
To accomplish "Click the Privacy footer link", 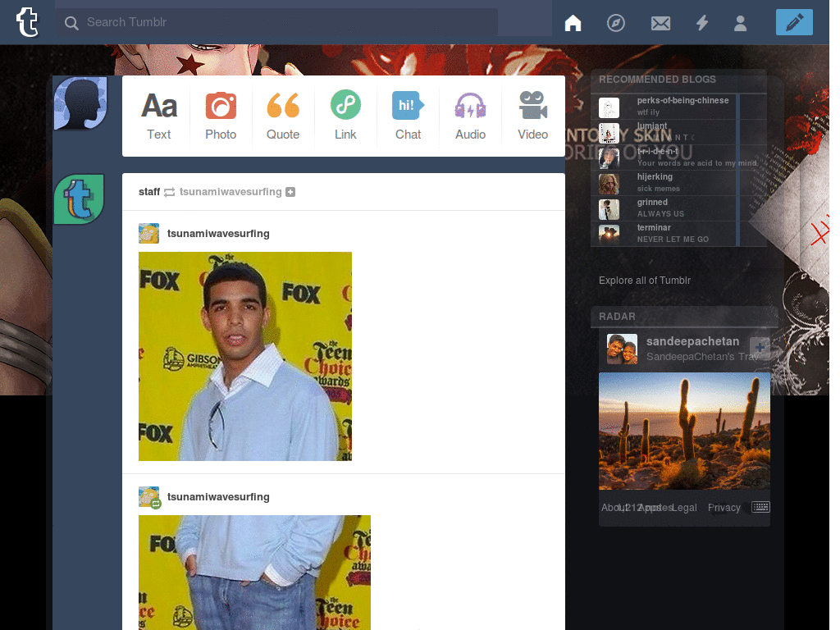I will coord(724,508).
